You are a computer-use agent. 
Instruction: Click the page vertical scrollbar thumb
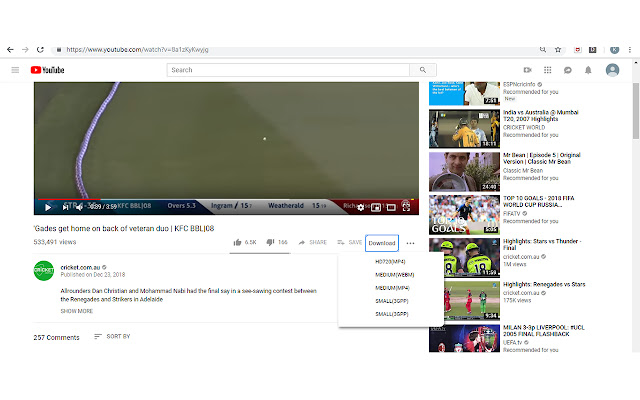[636, 111]
